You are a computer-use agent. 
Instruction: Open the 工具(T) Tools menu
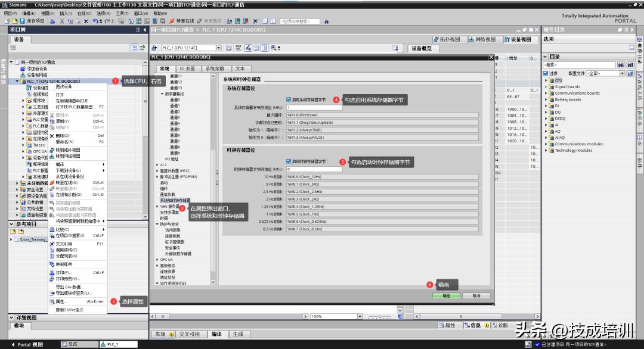tap(122, 13)
